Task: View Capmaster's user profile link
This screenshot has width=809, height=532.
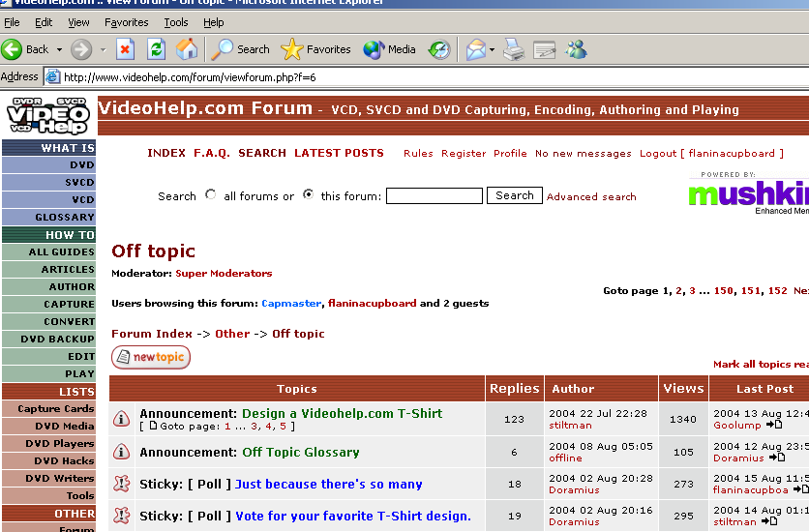Action: point(291,303)
